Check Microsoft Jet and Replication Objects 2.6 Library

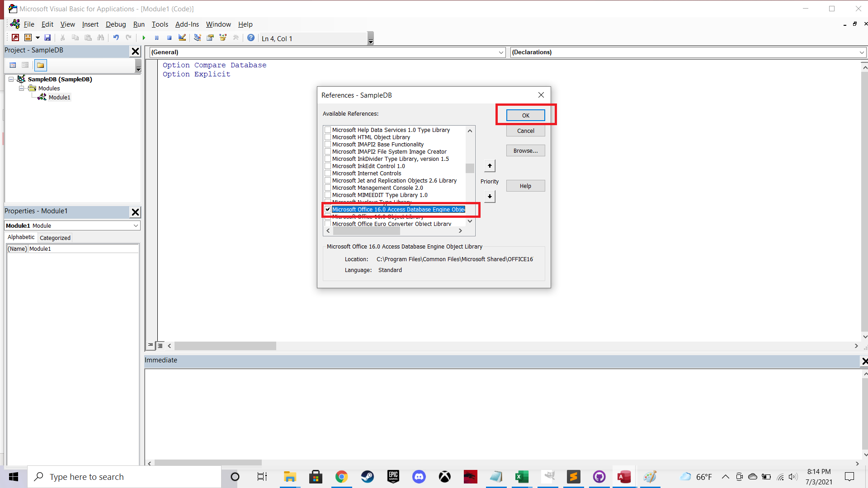[328, 180]
